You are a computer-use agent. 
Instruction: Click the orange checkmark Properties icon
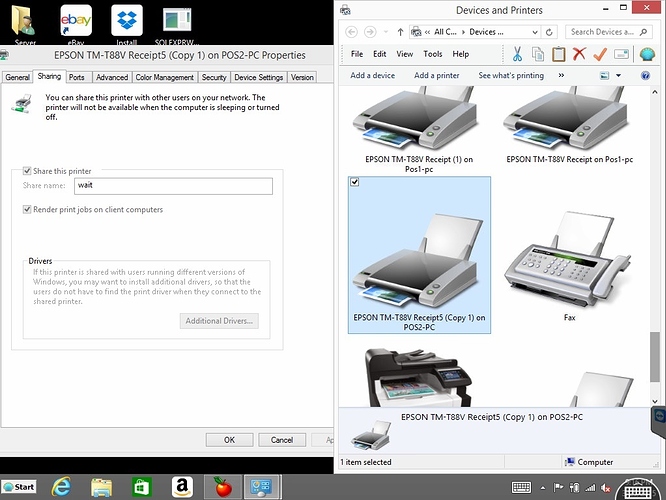click(x=600, y=54)
